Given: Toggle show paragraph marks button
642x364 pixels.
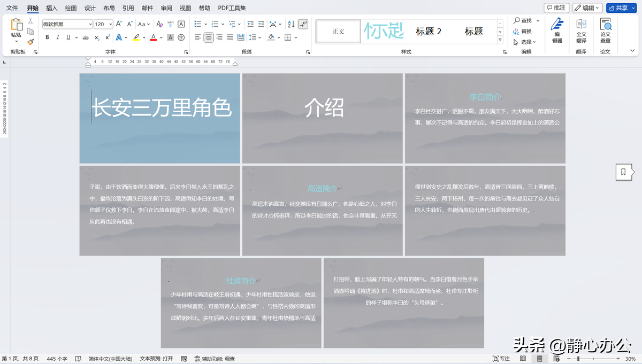Looking at the screenshot, I should [303, 24].
